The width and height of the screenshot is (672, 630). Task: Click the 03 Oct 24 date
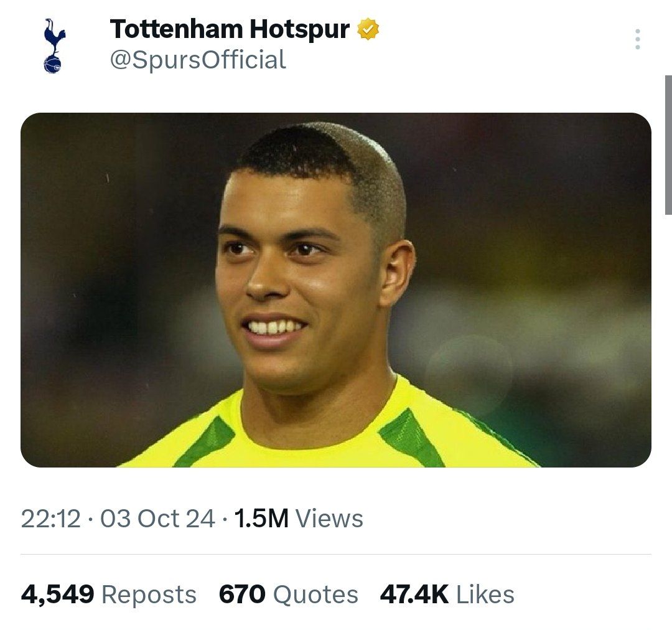pos(157,519)
